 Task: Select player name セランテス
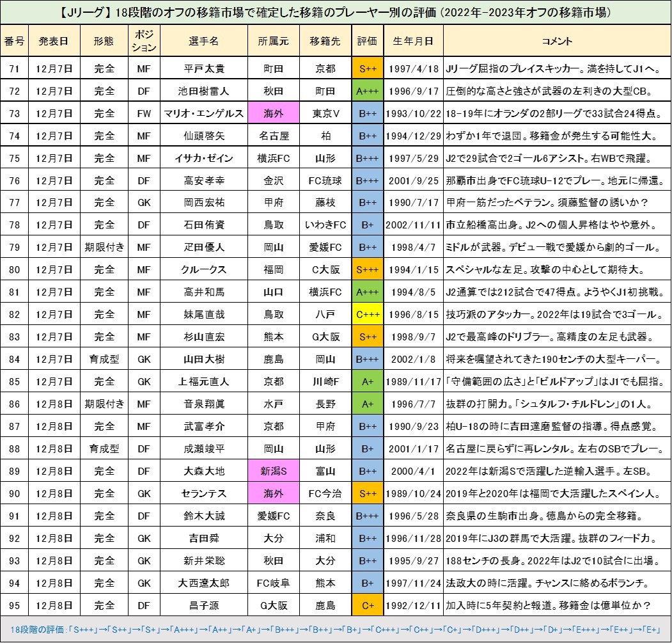pyautogui.click(x=204, y=494)
